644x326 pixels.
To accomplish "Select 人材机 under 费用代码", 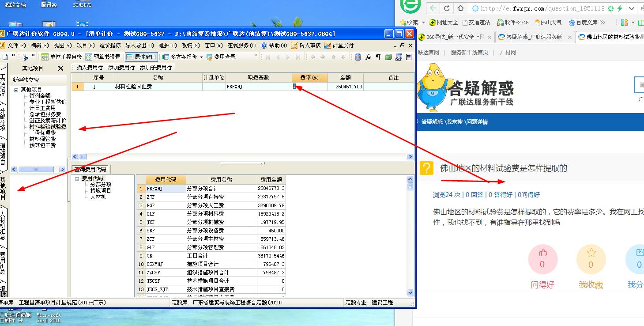I will 98,197.
